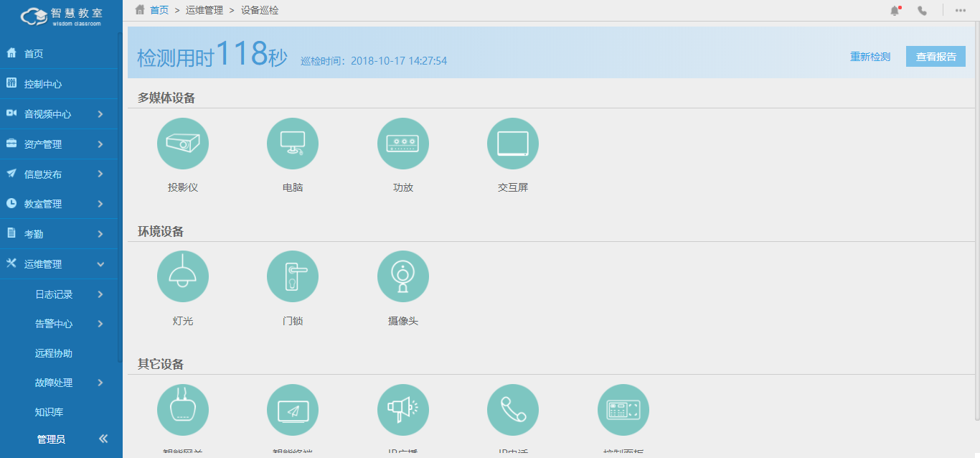Image resolution: width=980 pixels, height=458 pixels.
Task: Click the 查看报告 button
Action: pyautogui.click(x=936, y=57)
